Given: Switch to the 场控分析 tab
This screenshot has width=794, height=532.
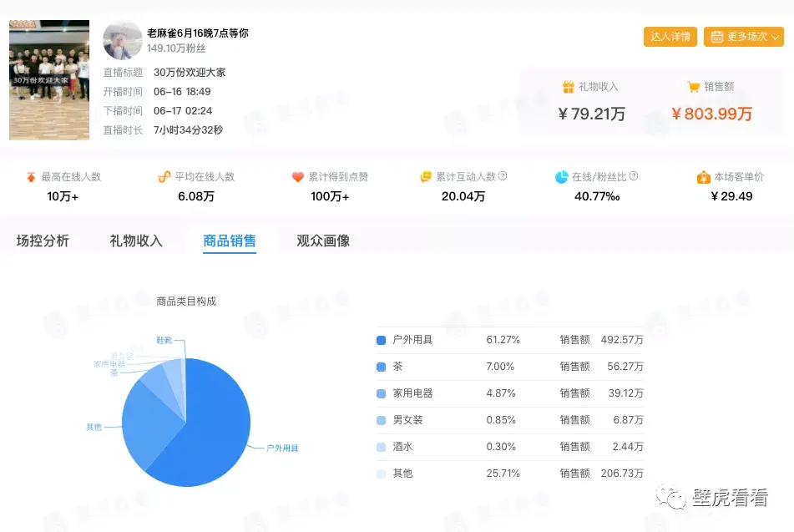Looking at the screenshot, I should point(43,241).
